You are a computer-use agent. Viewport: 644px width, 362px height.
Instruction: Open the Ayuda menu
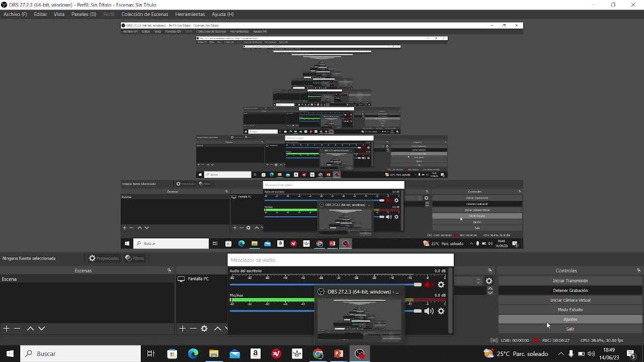[x=222, y=14]
